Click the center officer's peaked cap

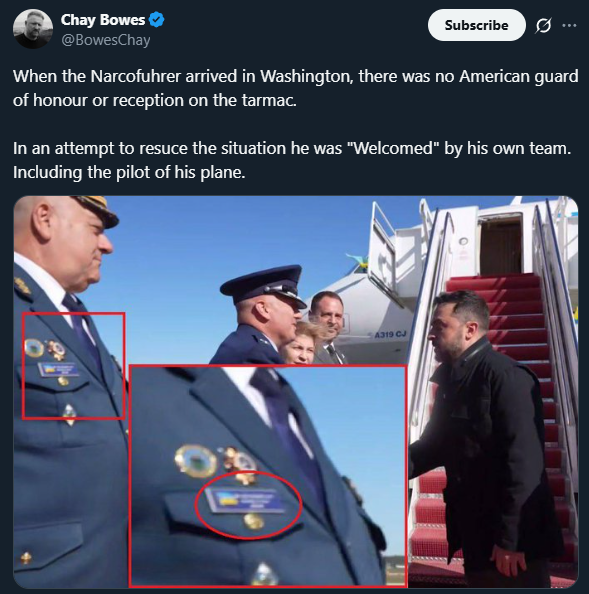[x=264, y=285]
